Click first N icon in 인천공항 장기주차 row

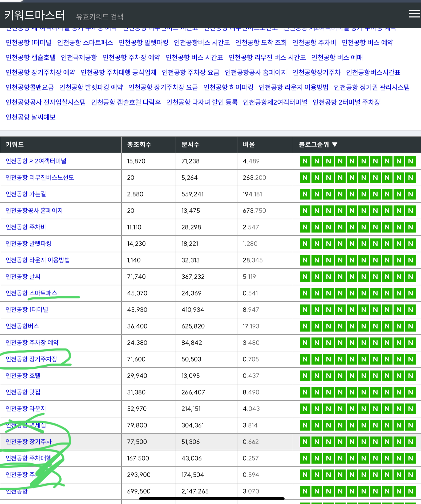point(305,442)
